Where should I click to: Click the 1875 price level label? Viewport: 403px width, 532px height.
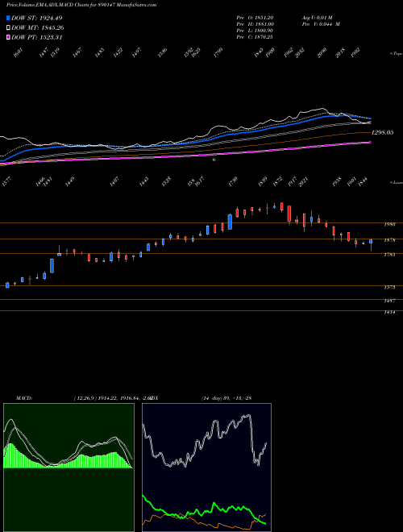389,240
